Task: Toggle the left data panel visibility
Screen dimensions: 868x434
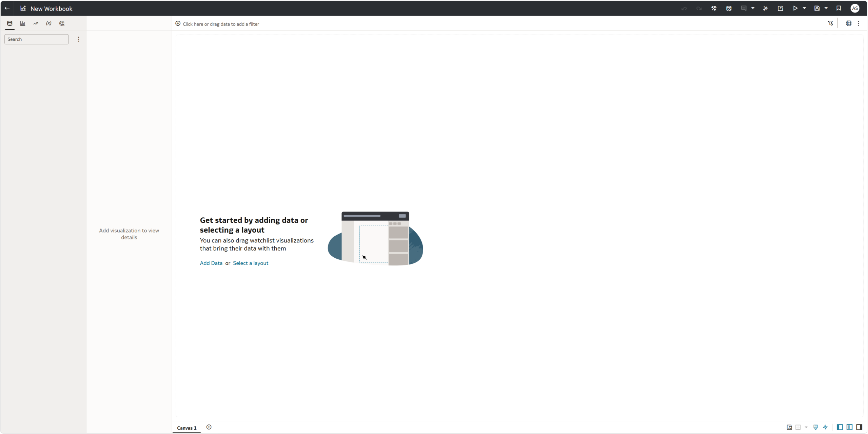Action: pyautogui.click(x=840, y=427)
